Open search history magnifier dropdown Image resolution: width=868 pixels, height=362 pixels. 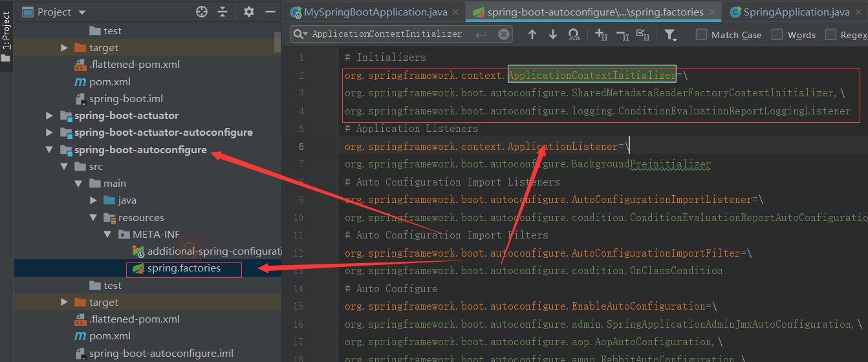tap(300, 34)
